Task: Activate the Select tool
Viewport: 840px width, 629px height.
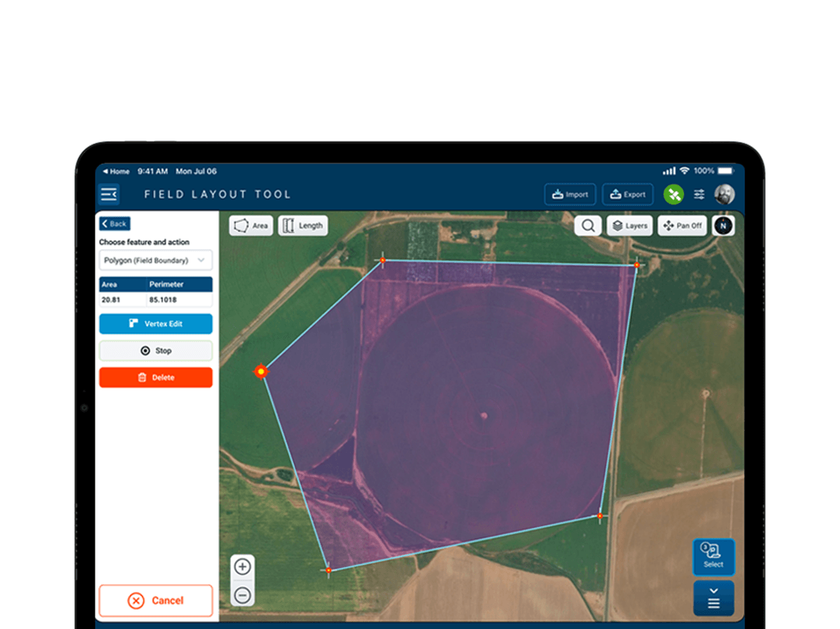Action: coord(713,557)
